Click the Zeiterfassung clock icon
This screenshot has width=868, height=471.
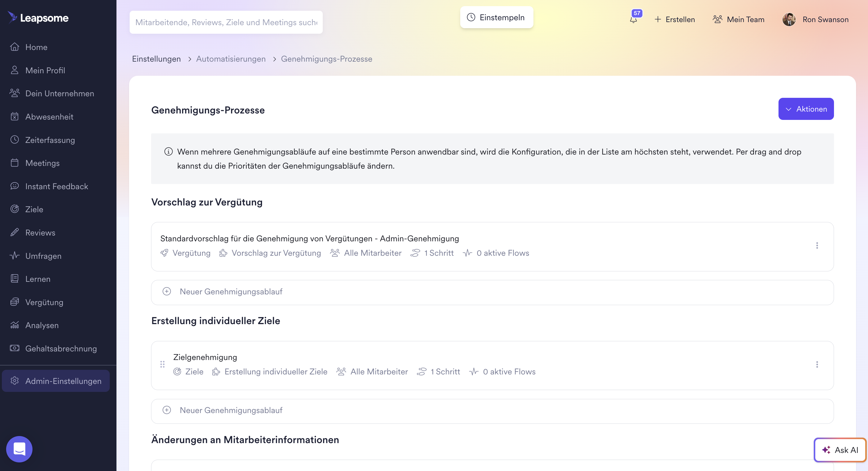click(14, 140)
